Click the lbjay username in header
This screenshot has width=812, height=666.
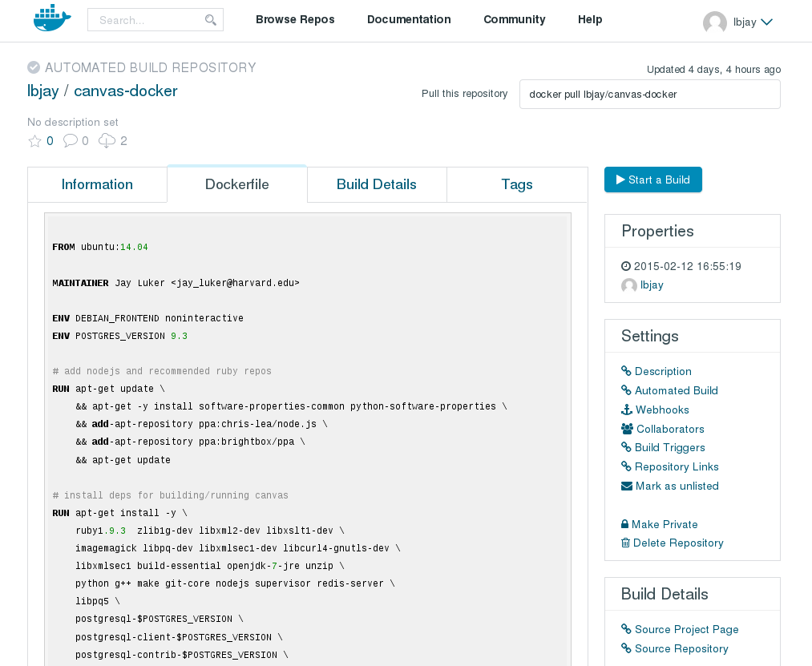point(745,22)
